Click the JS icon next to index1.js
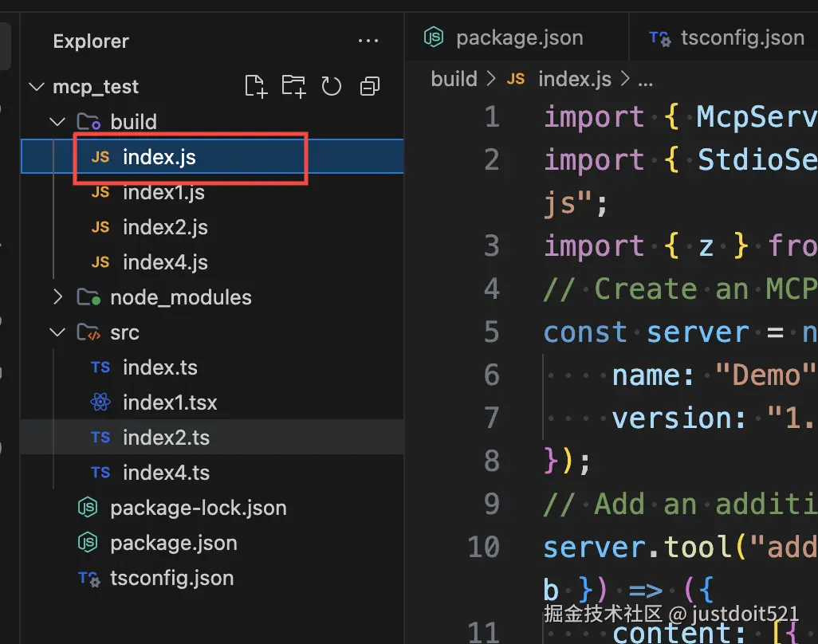 tap(100, 192)
